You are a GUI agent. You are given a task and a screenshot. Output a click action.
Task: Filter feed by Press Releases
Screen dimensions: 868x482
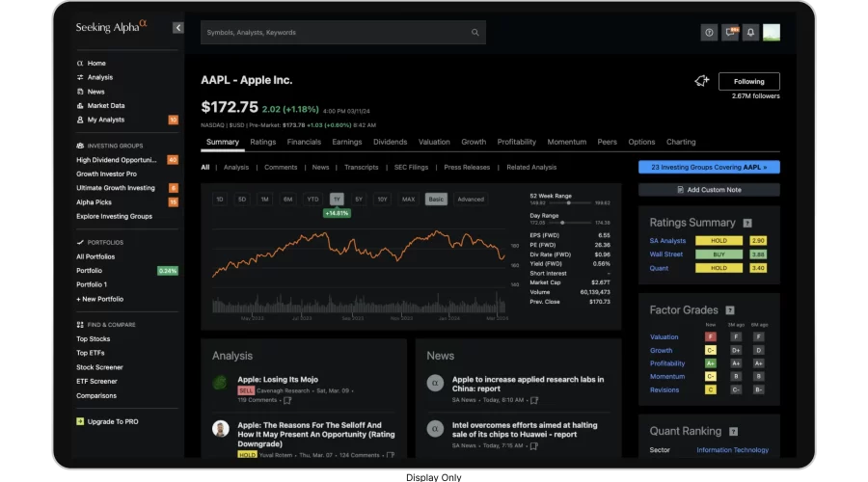point(467,167)
